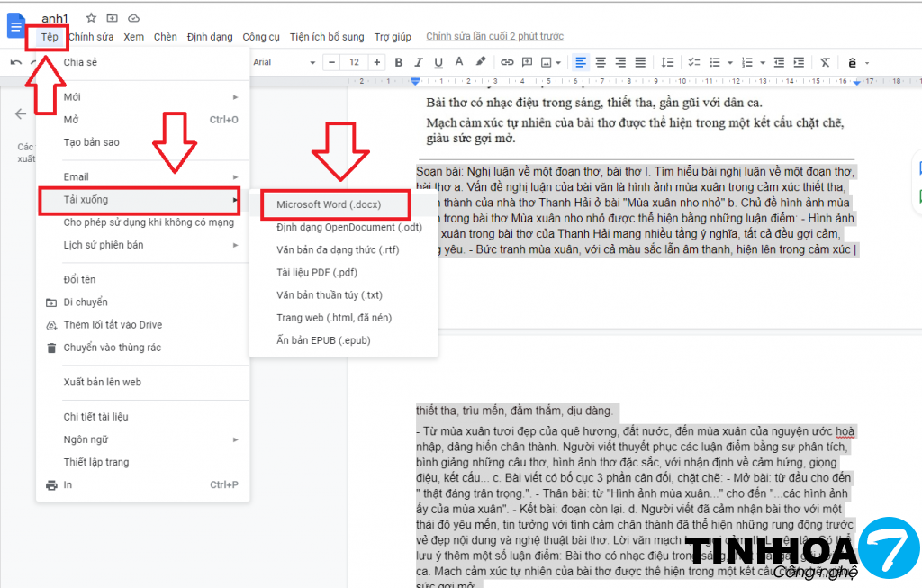
Task: Click the insert link icon
Action: pos(507,62)
